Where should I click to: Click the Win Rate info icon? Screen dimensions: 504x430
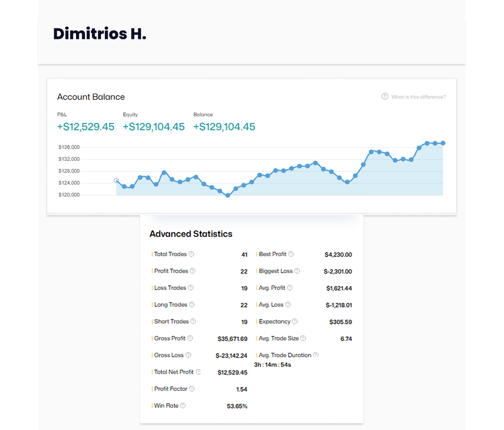183,405
